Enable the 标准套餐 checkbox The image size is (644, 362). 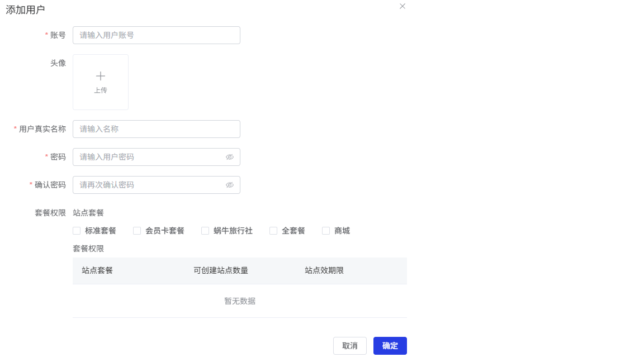(x=77, y=231)
